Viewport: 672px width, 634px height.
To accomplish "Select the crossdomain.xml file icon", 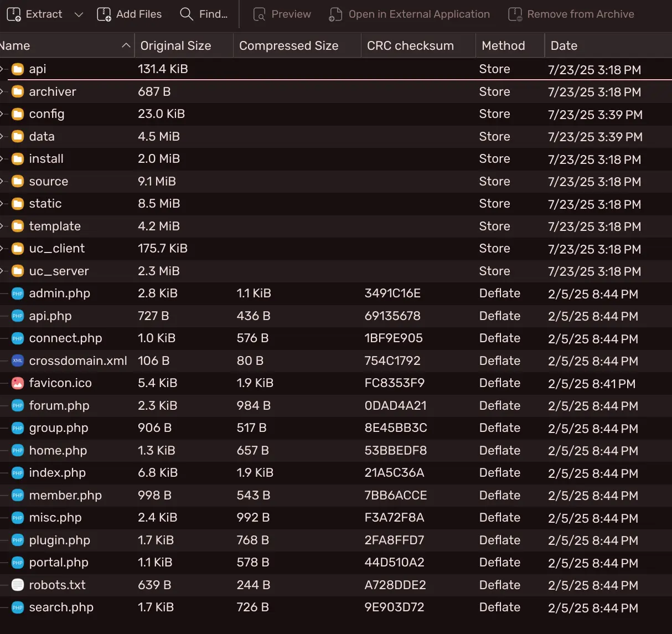I will (x=18, y=361).
